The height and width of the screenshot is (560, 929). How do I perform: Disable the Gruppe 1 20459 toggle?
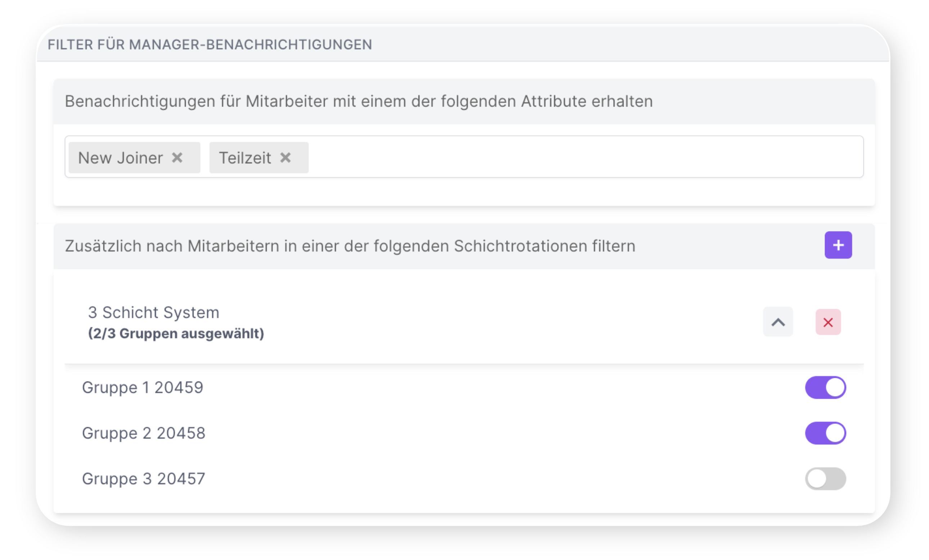point(825,387)
